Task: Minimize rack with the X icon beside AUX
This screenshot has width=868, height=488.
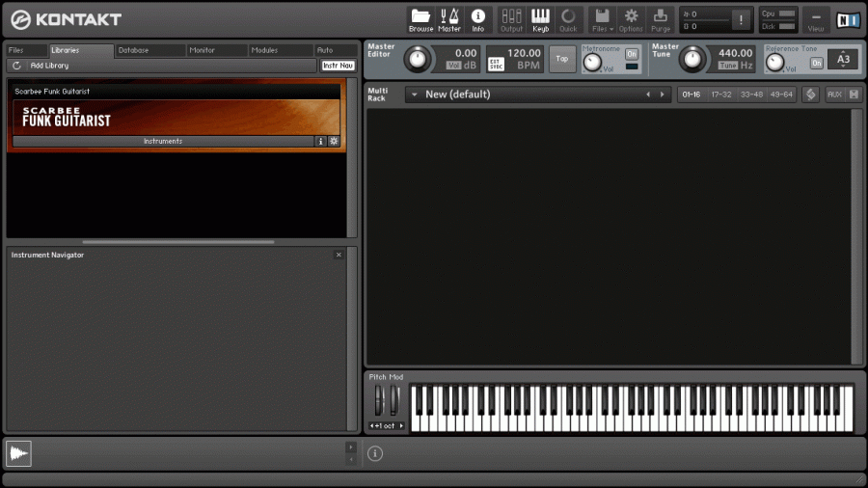Action: coord(854,95)
